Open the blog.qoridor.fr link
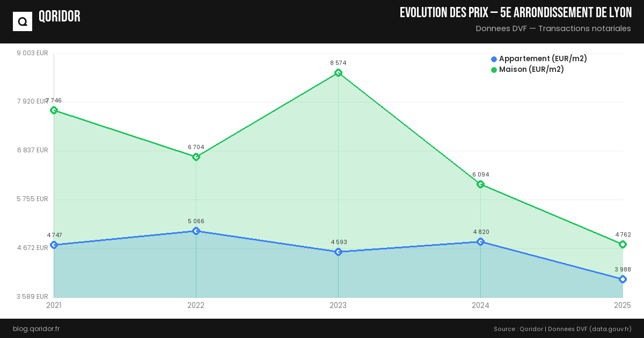 [36, 328]
